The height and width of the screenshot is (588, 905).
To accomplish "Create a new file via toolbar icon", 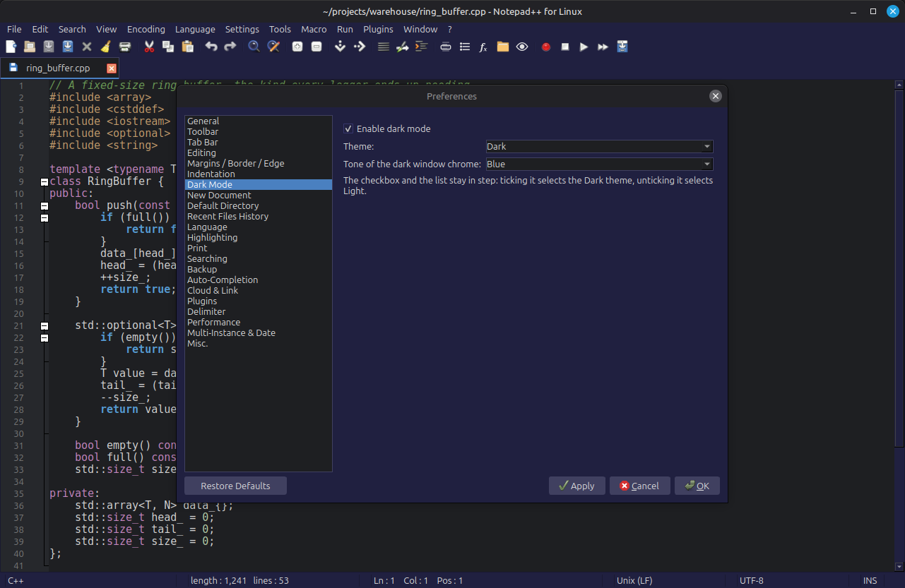I will [11, 47].
